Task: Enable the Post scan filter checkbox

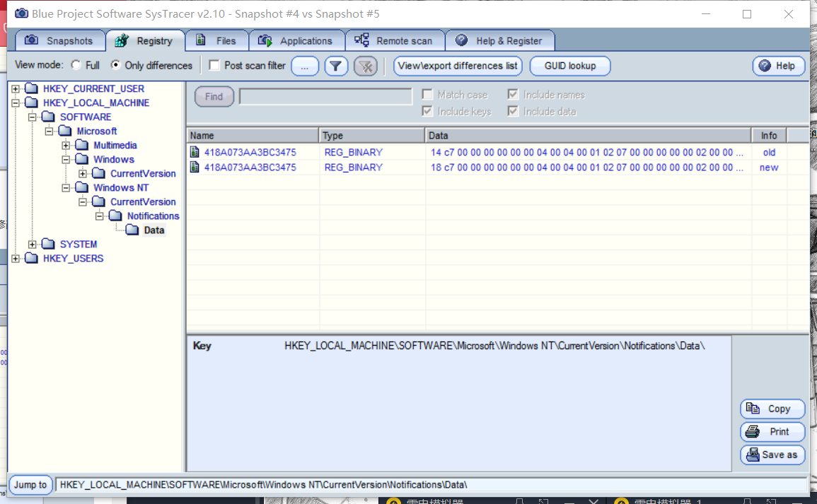Action: point(214,65)
